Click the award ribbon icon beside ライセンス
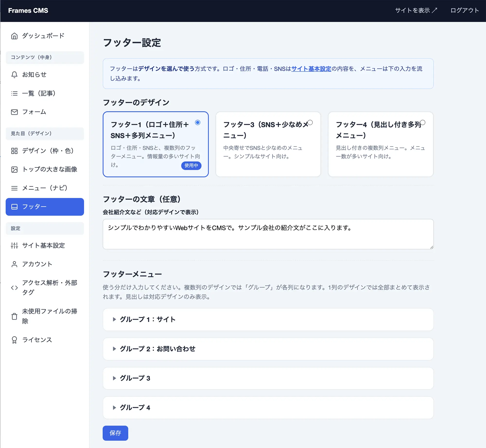This screenshot has width=486, height=448. (14, 340)
